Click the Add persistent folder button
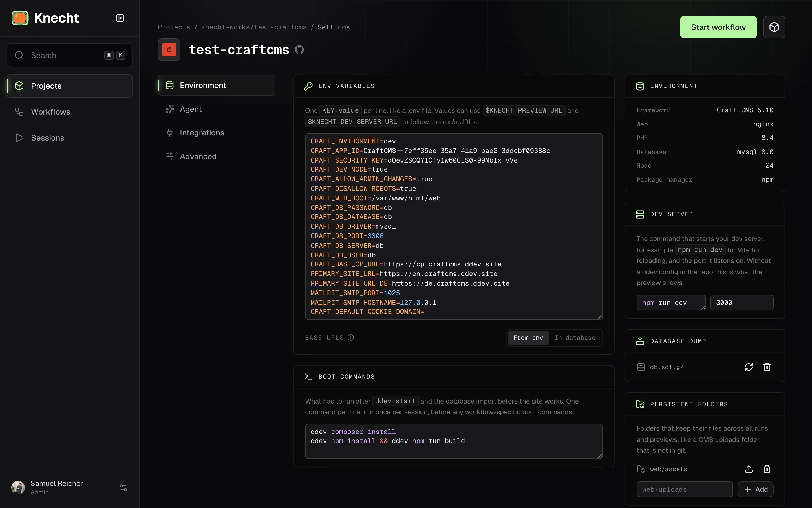This screenshot has width=812, height=508. point(755,489)
